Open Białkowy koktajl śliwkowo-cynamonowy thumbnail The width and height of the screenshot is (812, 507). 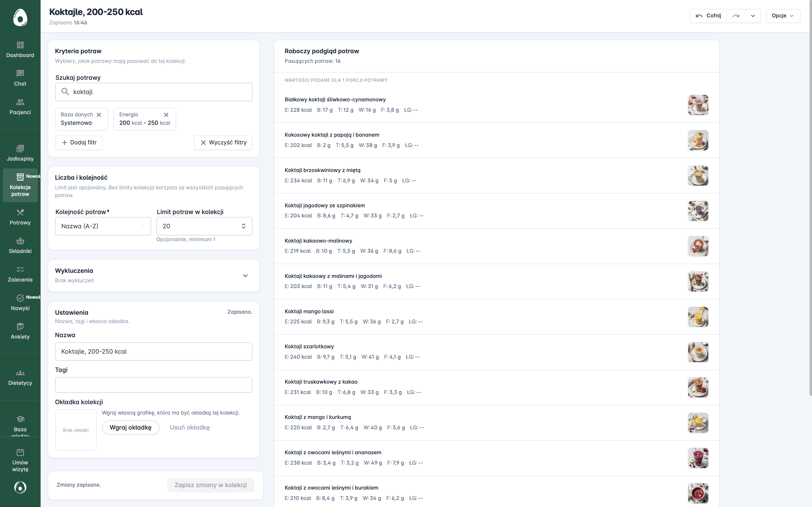click(x=698, y=105)
